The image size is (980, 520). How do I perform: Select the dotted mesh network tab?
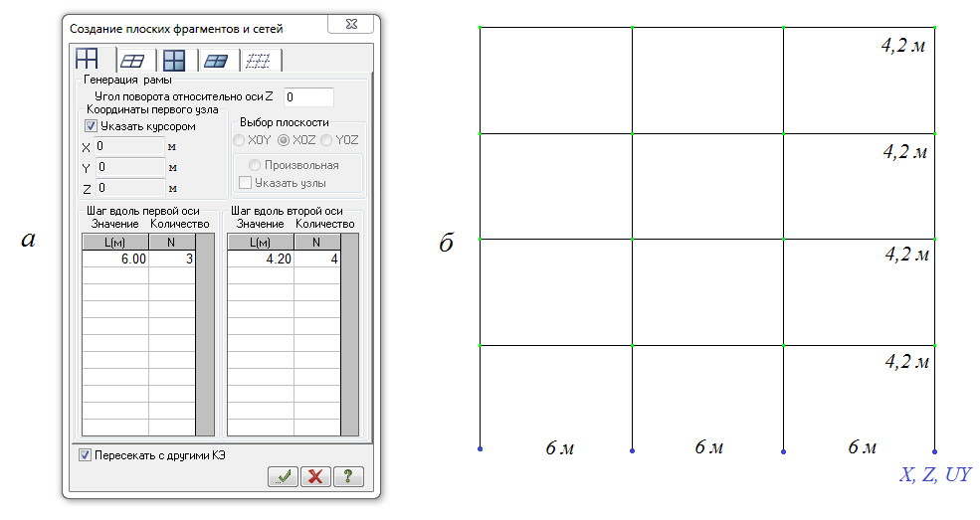(x=258, y=61)
